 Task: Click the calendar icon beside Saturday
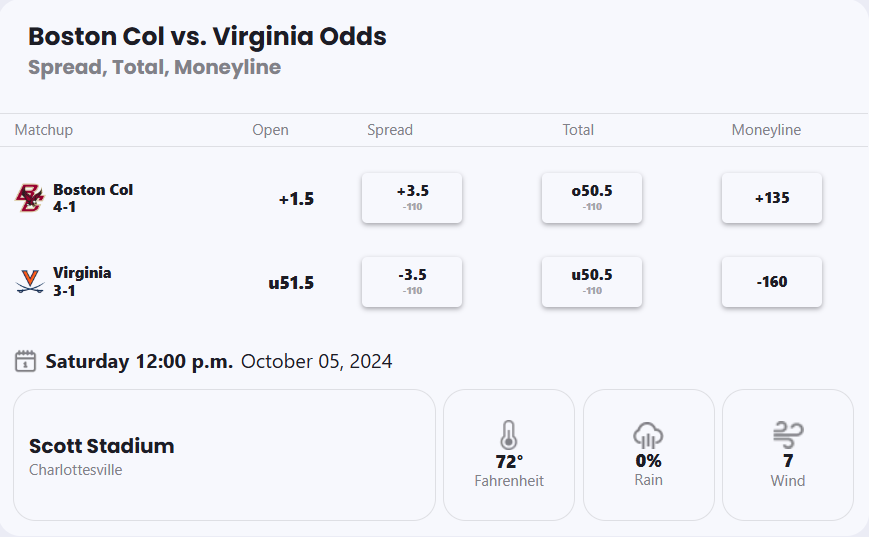[x=26, y=361]
